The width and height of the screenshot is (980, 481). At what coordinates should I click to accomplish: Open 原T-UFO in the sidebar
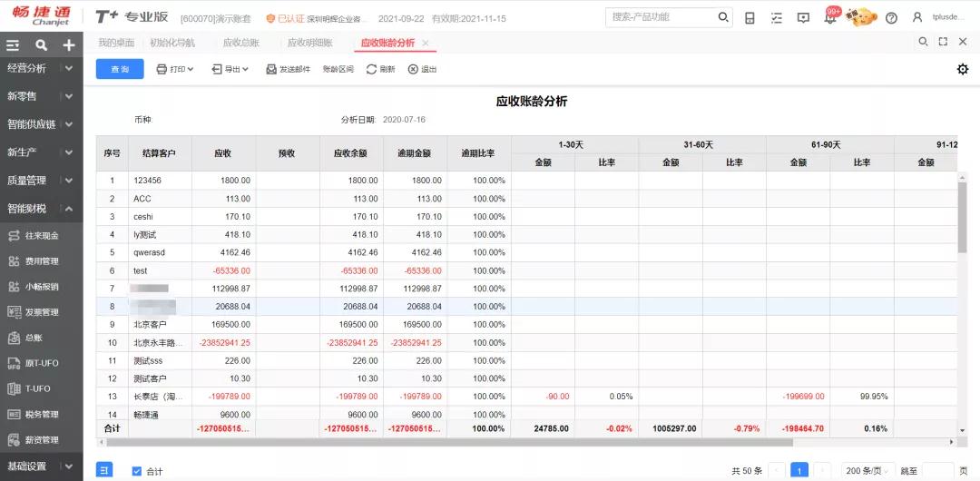41,363
